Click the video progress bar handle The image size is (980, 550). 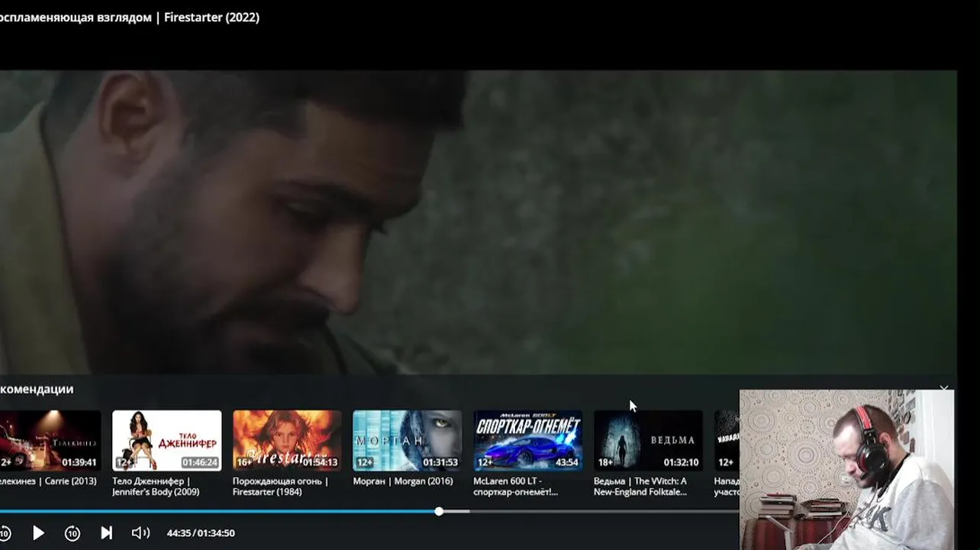click(x=439, y=511)
